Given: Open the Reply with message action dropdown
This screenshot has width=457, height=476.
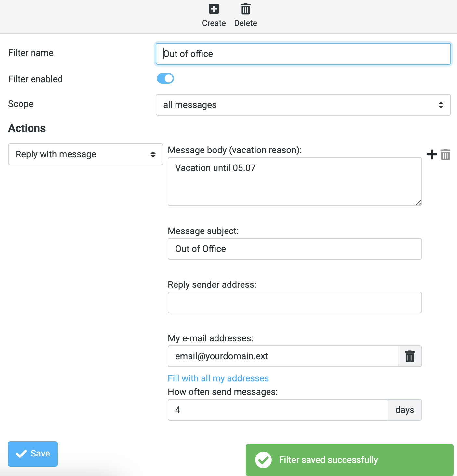Looking at the screenshot, I should (85, 154).
